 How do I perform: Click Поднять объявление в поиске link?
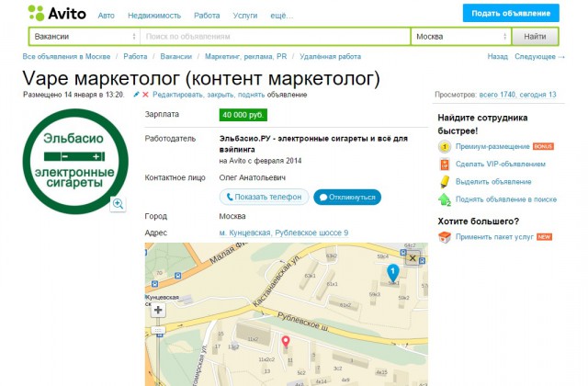click(506, 199)
